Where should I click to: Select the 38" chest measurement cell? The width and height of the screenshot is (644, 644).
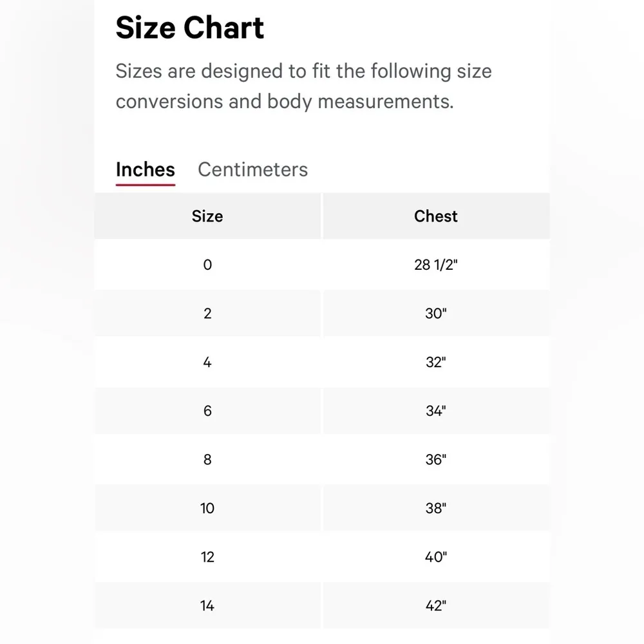click(x=436, y=508)
